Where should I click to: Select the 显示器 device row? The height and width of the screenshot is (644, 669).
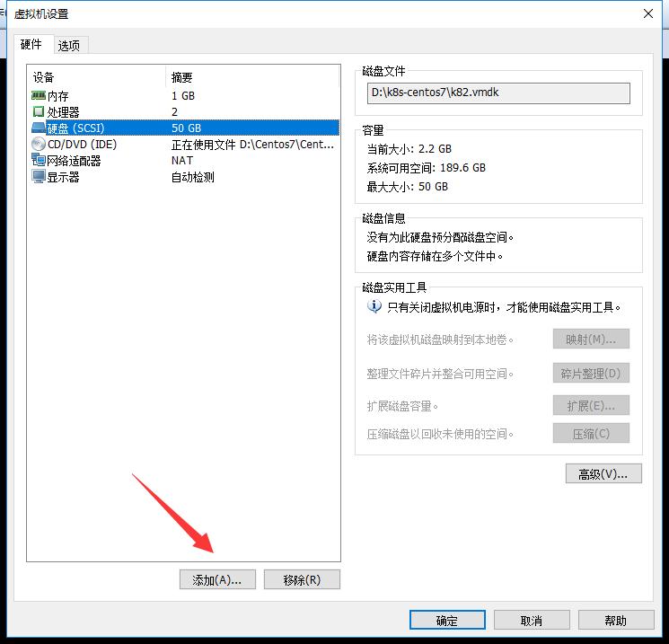183,177
